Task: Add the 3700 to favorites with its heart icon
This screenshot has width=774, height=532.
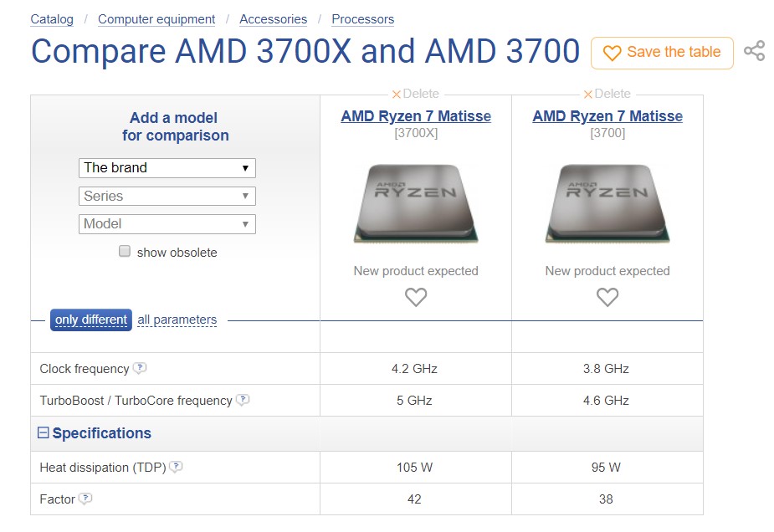Action: 607,297
